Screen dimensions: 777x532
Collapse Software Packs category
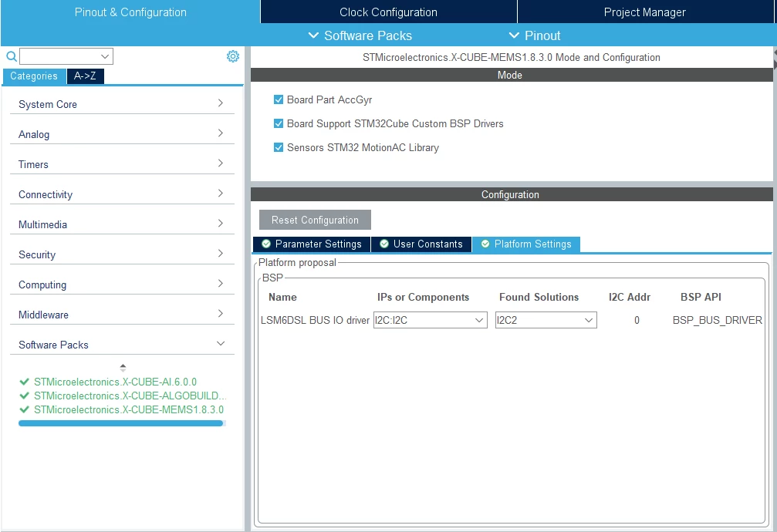click(122, 345)
